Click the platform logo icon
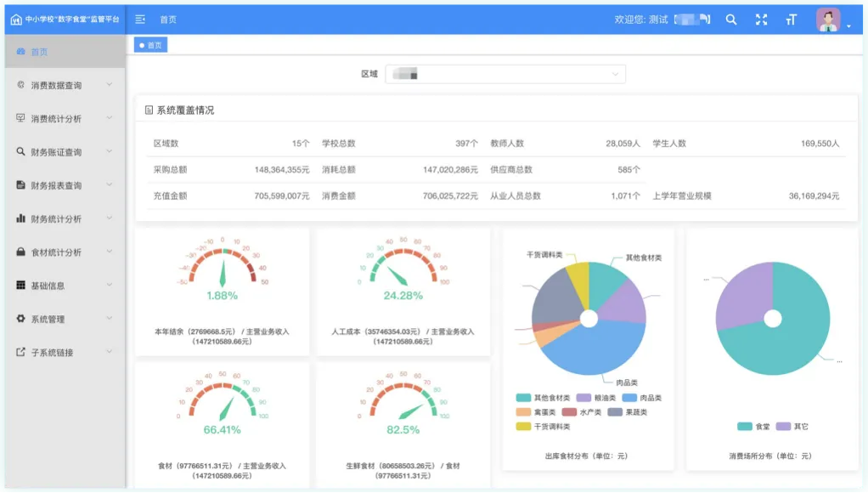868x493 pixels. [15, 20]
